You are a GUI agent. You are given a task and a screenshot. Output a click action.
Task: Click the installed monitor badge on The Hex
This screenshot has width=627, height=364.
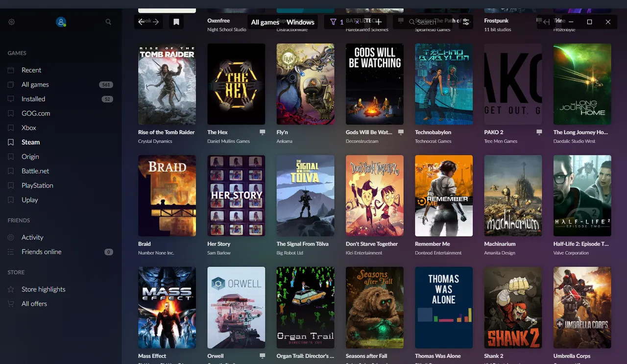point(262,132)
